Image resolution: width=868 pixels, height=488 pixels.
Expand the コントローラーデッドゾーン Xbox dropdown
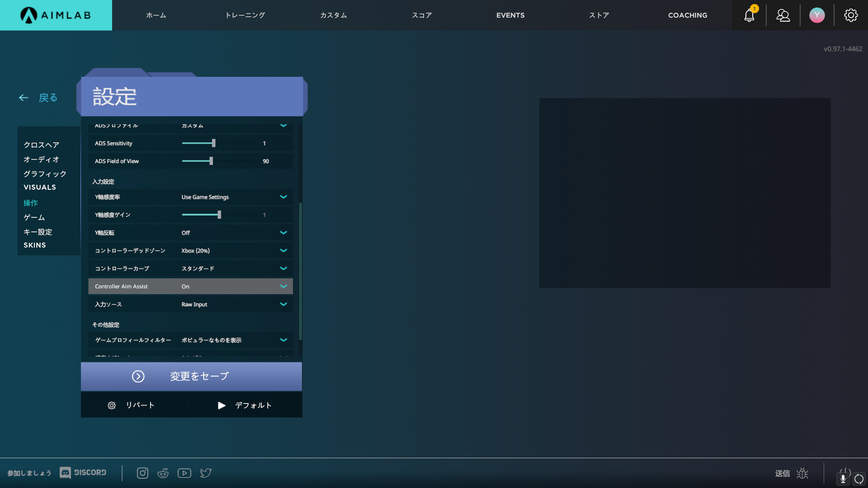click(x=283, y=251)
